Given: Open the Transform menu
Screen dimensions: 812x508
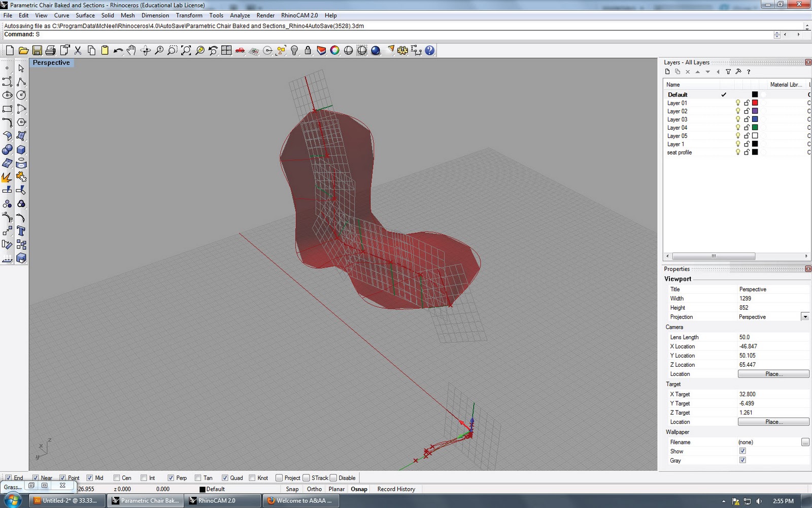Looking at the screenshot, I should (x=189, y=15).
